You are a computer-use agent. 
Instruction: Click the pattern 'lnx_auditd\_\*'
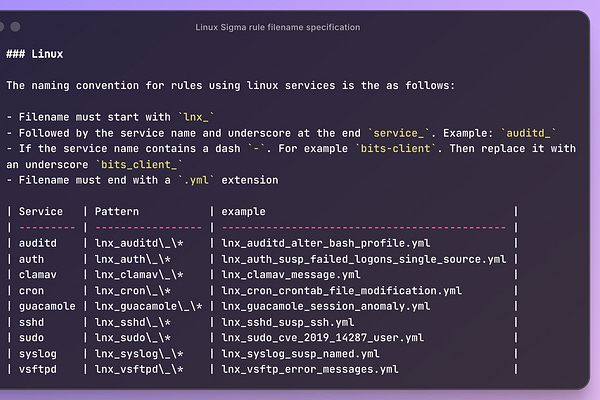pyautogui.click(x=139, y=243)
